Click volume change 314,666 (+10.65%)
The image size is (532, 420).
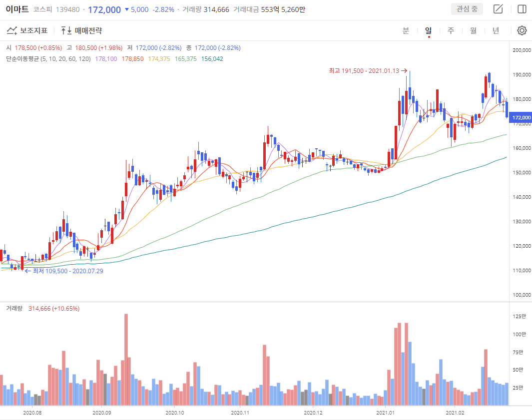54,309
